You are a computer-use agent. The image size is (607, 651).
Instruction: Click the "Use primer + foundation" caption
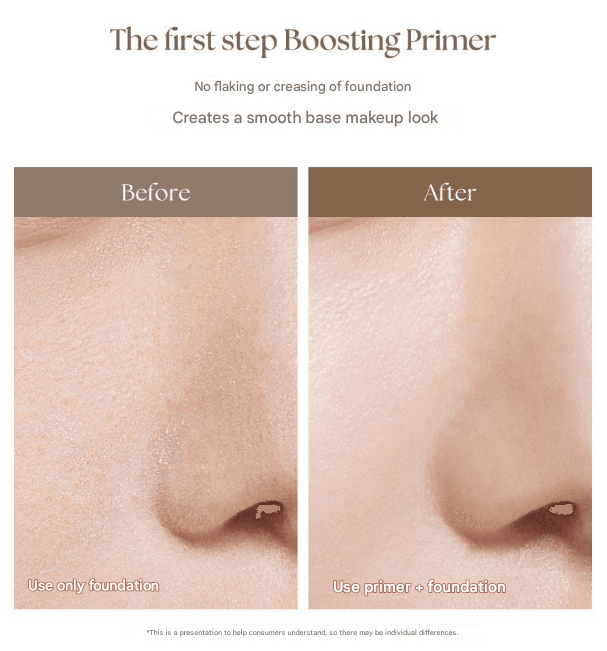pyautogui.click(x=419, y=587)
